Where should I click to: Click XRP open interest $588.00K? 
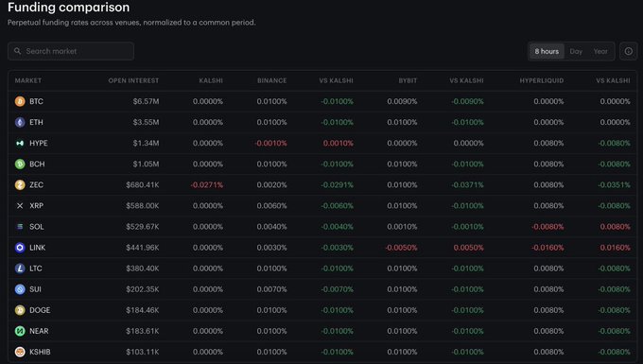(x=142, y=206)
